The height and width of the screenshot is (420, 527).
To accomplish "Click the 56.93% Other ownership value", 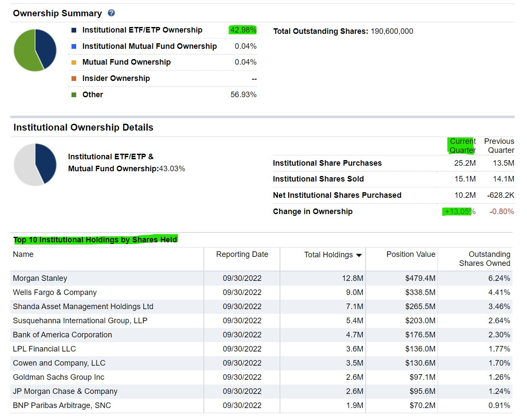I will tap(244, 95).
